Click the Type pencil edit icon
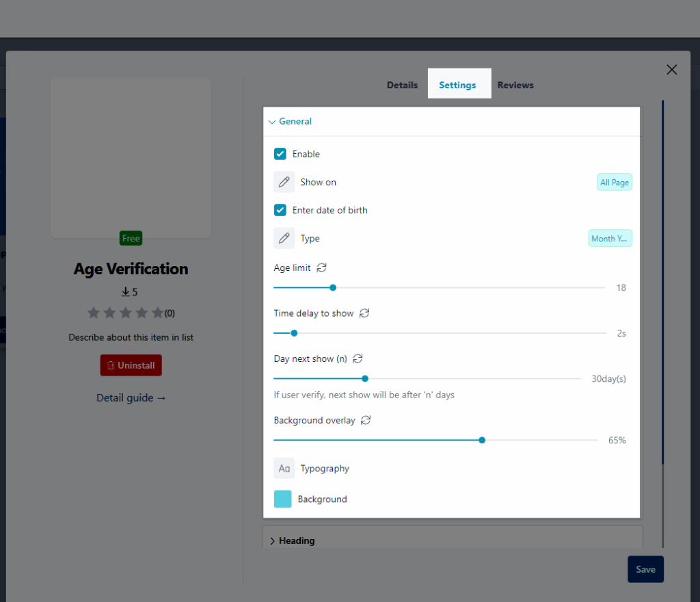Image resolution: width=700 pixels, height=602 pixels. 284,239
